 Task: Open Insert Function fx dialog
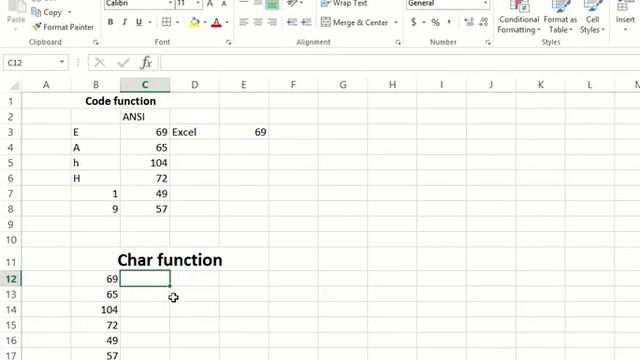[146, 63]
